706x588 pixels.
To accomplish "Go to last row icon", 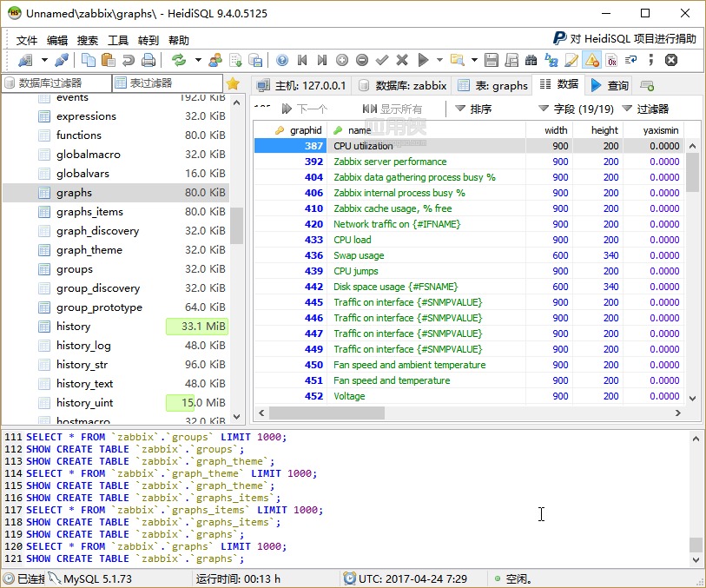I will pyautogui.click(x=322, y=60).
